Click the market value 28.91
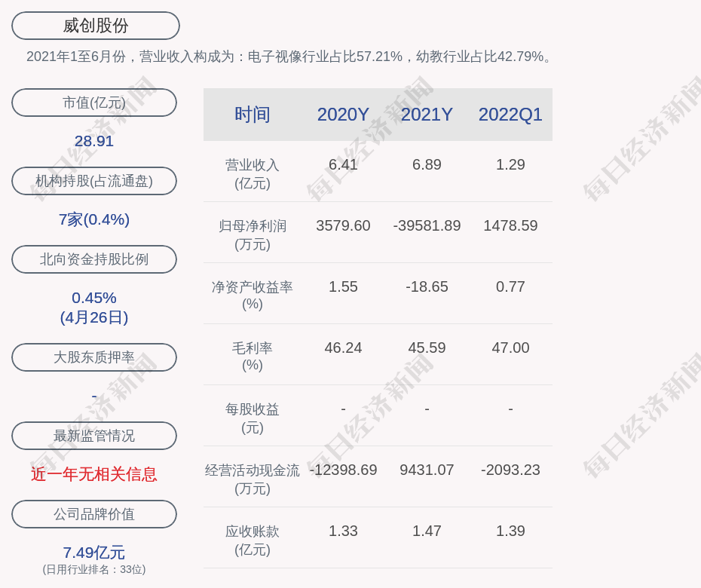701x588 pixels. click(94, 141)
